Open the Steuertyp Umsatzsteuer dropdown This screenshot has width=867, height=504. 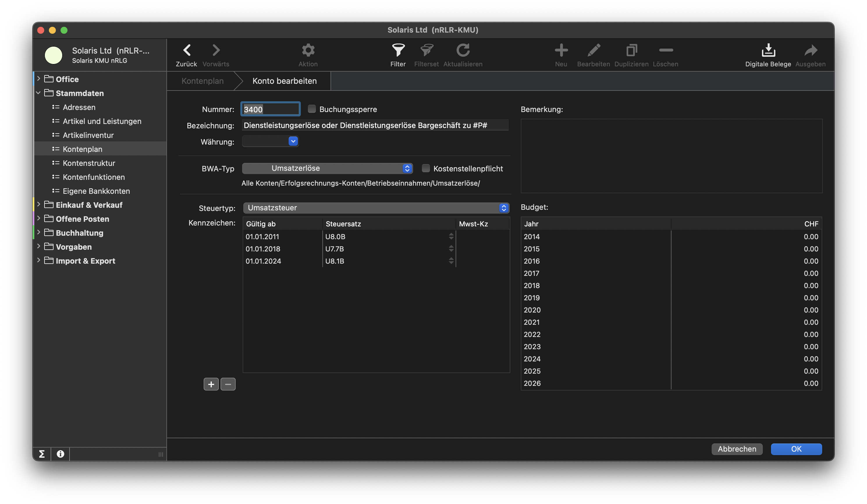point(376,208)
